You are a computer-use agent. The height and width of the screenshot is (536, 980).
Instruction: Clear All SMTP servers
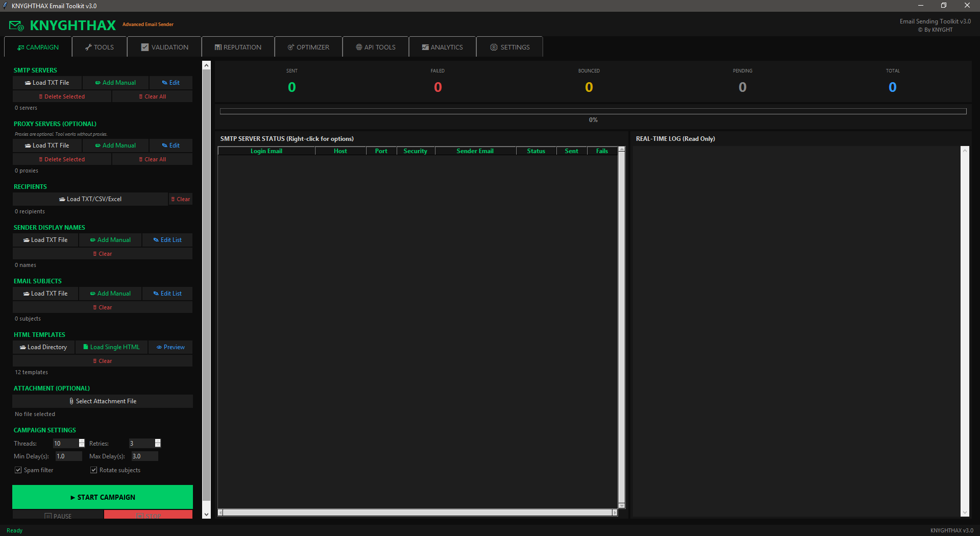[153, 96]
